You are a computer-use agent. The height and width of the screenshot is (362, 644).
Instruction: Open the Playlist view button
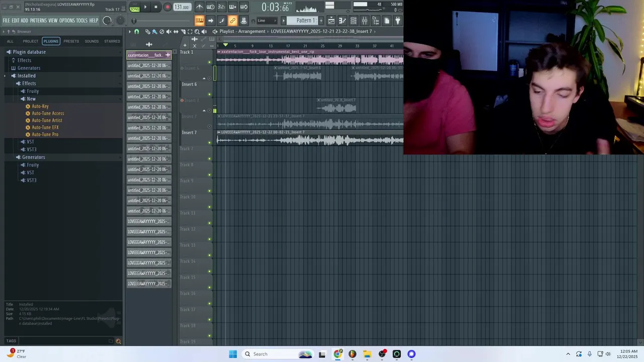point(332,21)
